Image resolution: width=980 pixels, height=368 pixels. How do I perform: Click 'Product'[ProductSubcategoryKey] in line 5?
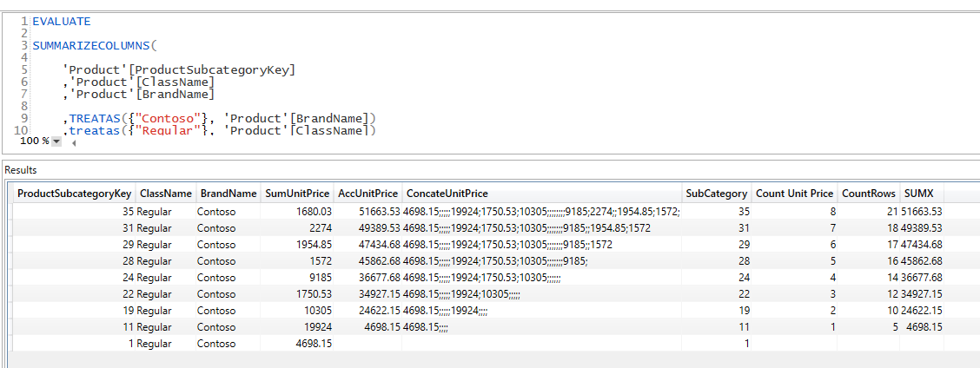[179, 70]
